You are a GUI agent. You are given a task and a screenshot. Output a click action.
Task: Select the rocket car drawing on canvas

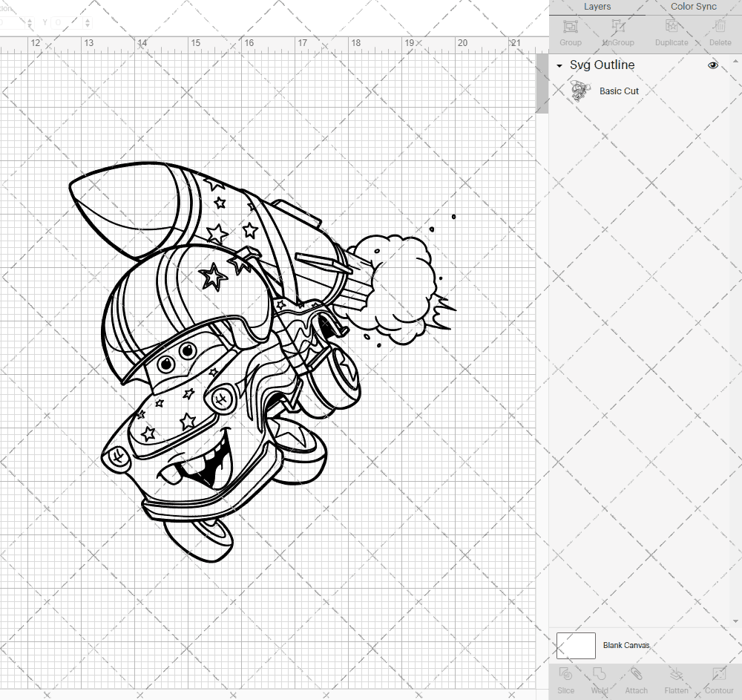[x=263, y=362]
